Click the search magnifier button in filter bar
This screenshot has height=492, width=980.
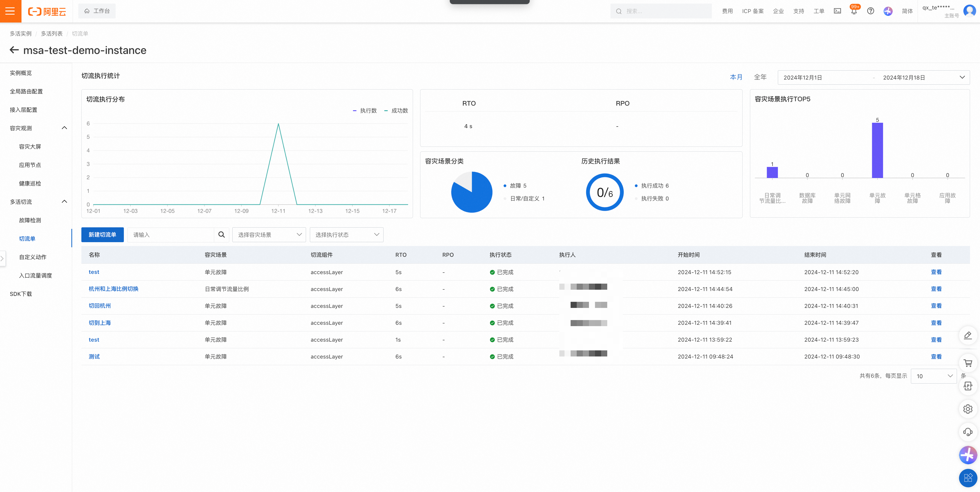(x=221, y=234)
